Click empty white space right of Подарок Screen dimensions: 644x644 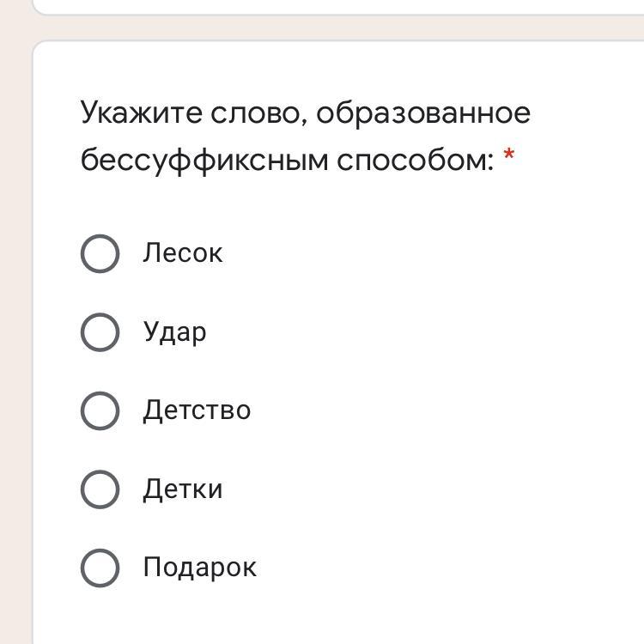coord(447,568)
